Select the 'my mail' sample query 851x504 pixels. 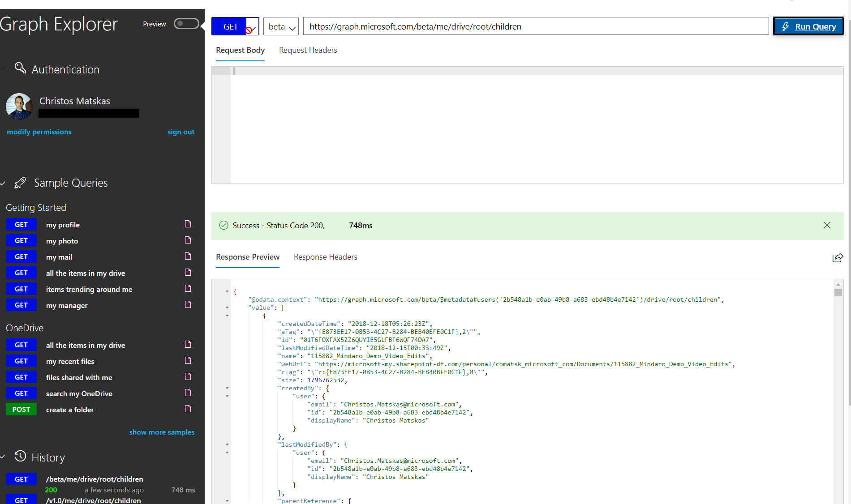point(59,257)
